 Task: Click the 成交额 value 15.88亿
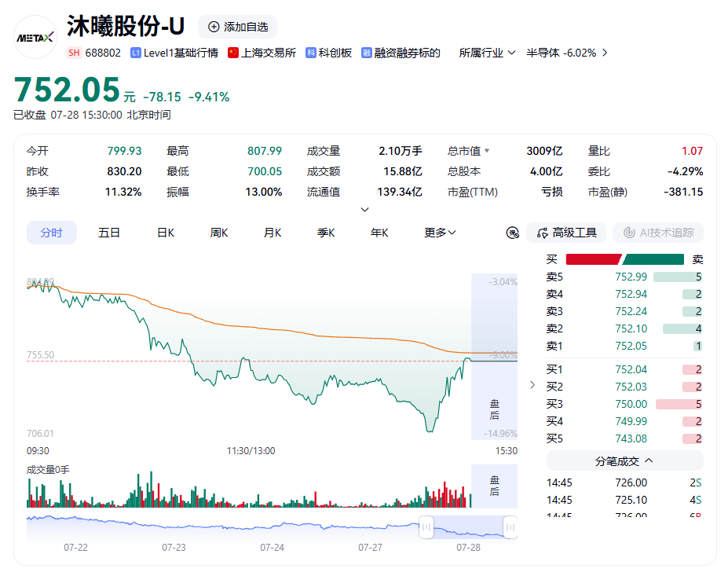coord(403,171)
